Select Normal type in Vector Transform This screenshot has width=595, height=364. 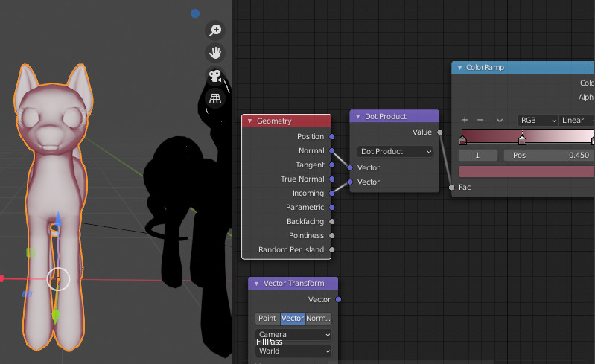coord(318,318)
